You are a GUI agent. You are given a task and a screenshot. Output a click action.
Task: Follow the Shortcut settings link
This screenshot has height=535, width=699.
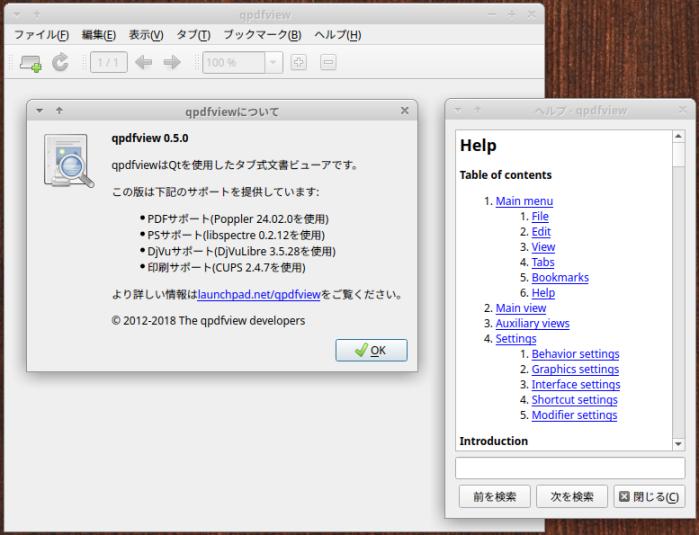pyautogui.click(x=575, y=399)
